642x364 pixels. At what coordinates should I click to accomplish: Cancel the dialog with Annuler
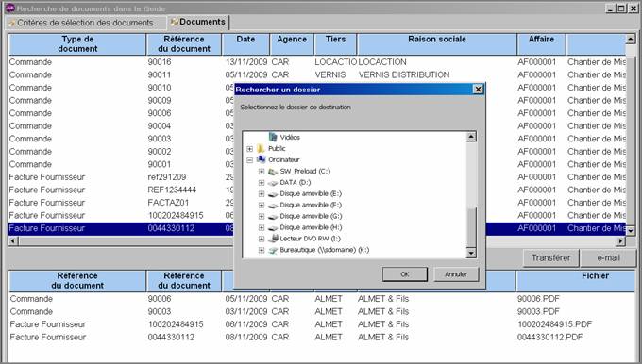coord(456,274)
